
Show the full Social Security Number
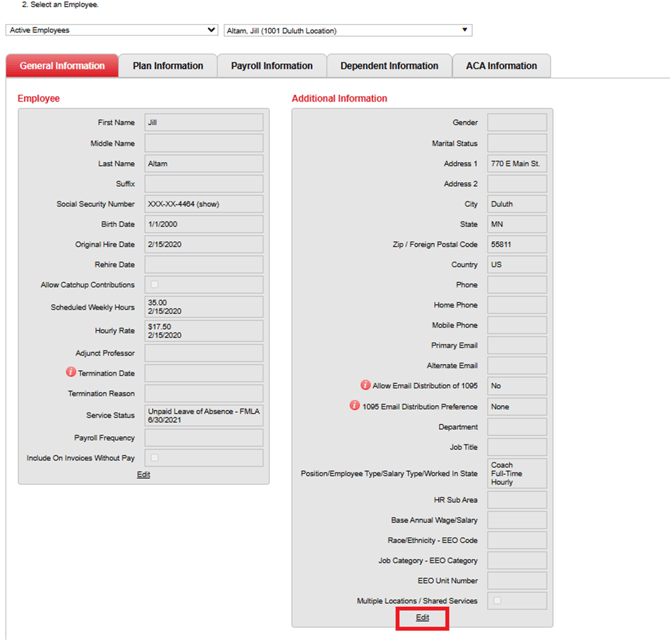pyautogui.click(x=206, y=204)
